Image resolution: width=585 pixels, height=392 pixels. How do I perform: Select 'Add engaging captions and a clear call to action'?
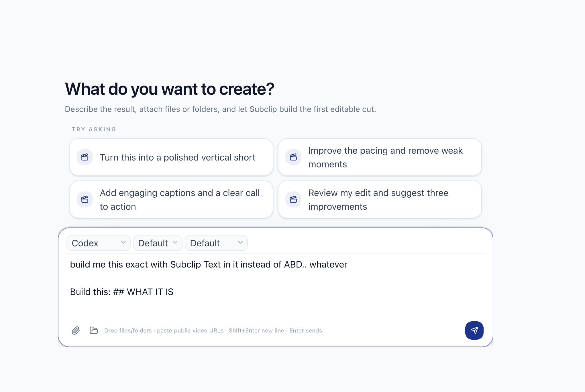click(171, 199)
